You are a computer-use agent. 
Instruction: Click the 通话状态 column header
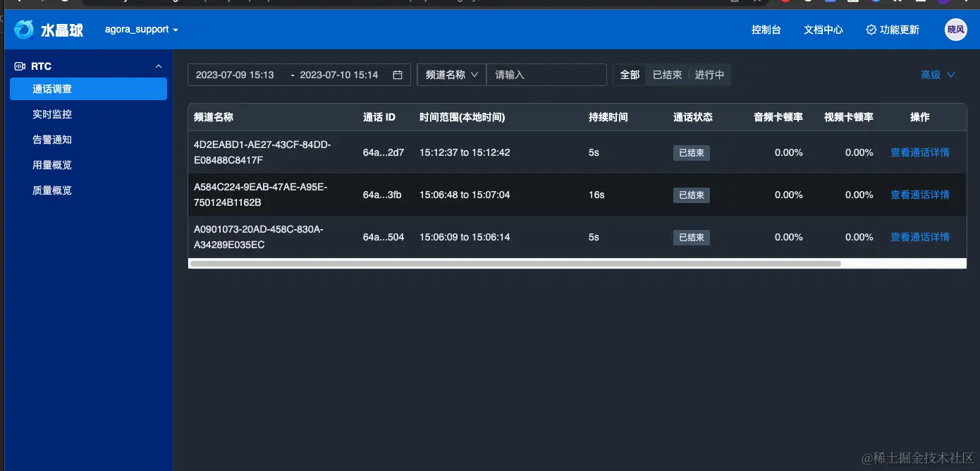click(693, 117)
